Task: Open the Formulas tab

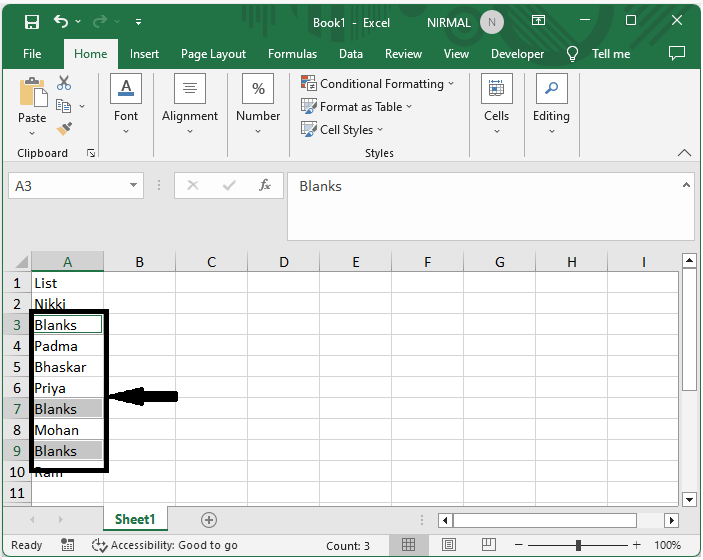Action: (292, 54)
